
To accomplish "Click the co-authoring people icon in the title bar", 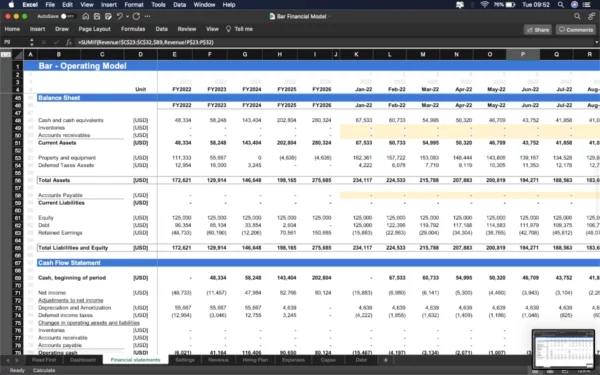I will tap(592, 16).
